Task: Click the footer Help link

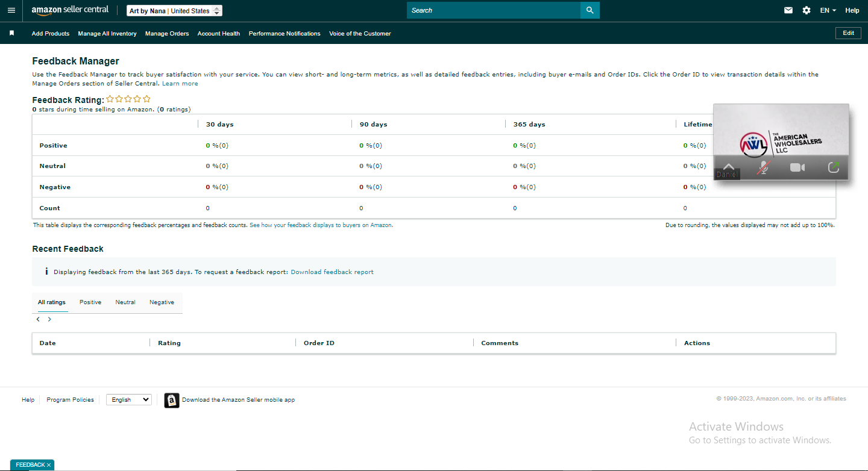Action: pos(28,400)
